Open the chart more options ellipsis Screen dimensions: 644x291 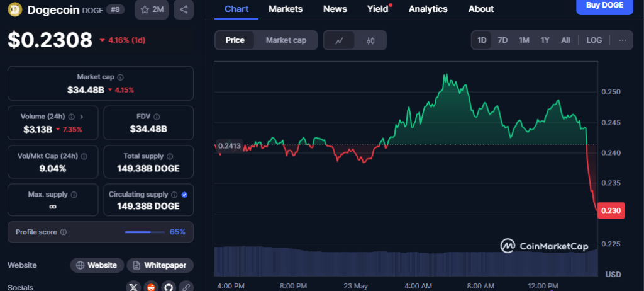(x=623, y=40)
